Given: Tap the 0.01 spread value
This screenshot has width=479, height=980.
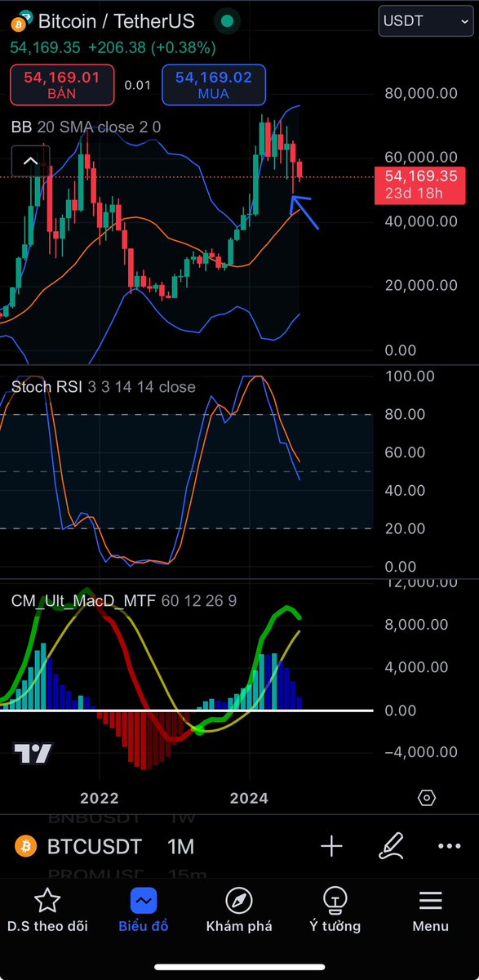Looking at the screenshot, I should 138,85.
